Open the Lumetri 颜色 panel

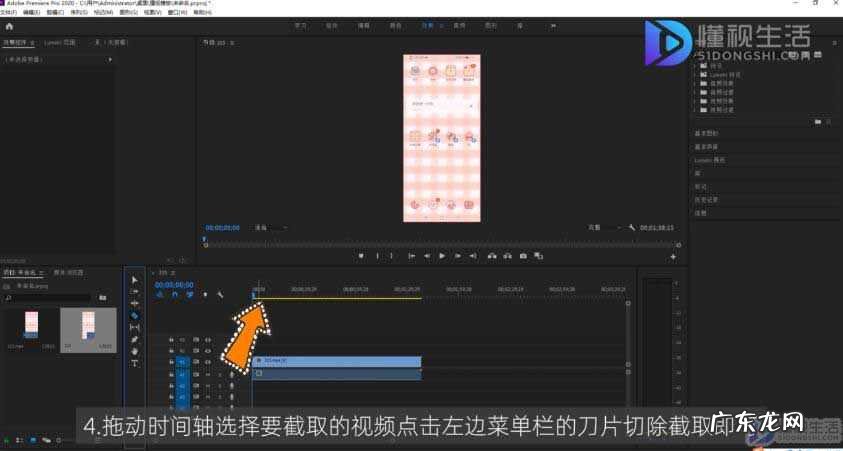point(709,160)
